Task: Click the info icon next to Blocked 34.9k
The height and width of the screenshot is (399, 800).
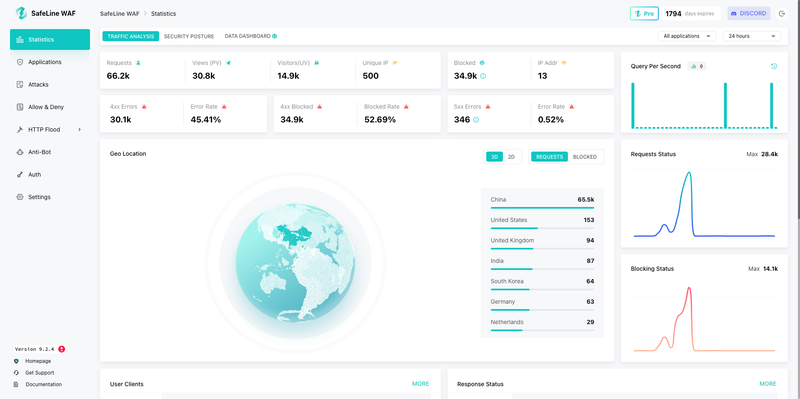Action: click(483, 76)
